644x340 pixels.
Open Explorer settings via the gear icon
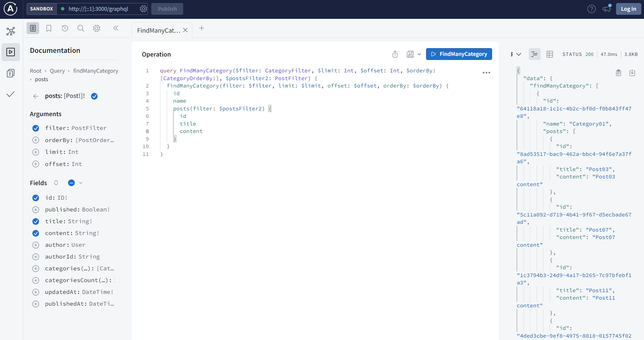click(97, 28)
